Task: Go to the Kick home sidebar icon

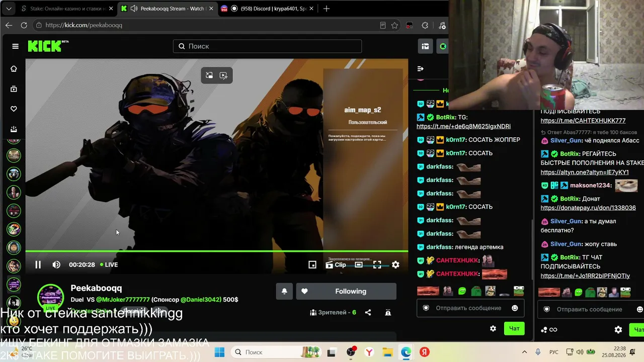Action: [14, 69]
